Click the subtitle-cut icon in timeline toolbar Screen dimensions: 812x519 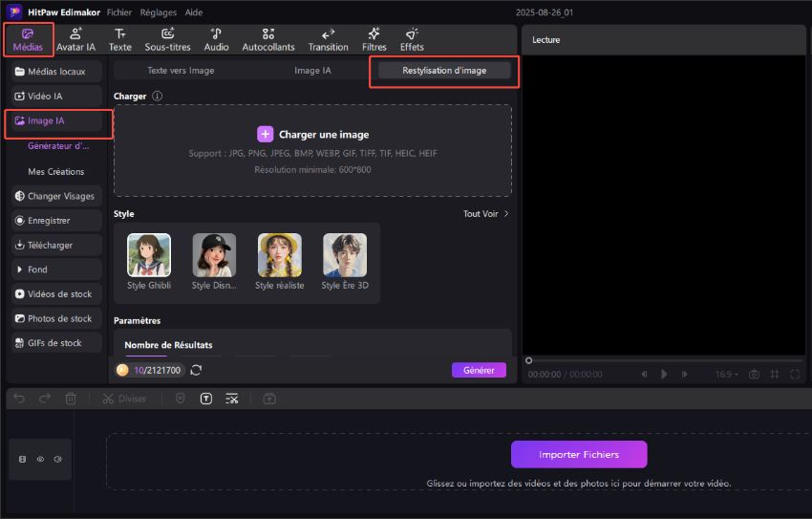(x=232, y=399)
